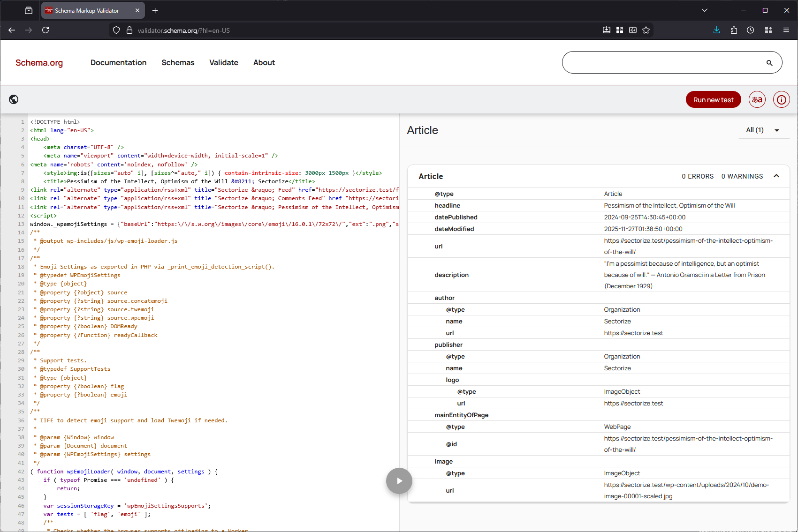Click the globe icon above the code panel
The image size is (798, 532).
14,99
